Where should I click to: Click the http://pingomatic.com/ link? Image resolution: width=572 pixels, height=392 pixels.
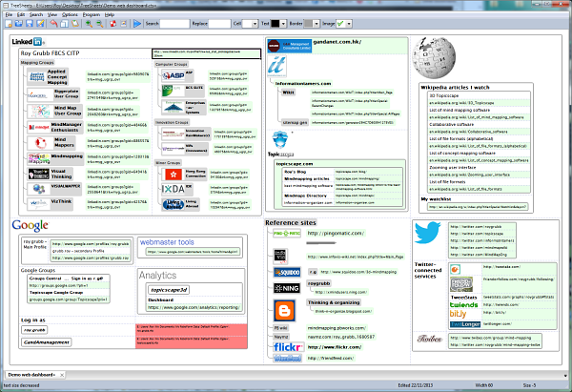[336, 234]
